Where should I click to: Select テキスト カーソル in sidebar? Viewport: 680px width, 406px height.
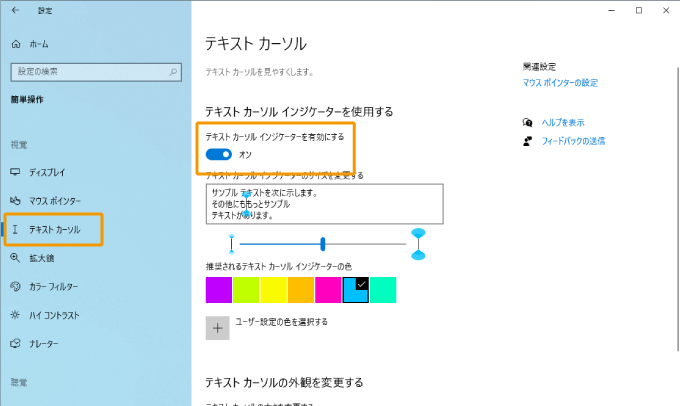(53, 229)
